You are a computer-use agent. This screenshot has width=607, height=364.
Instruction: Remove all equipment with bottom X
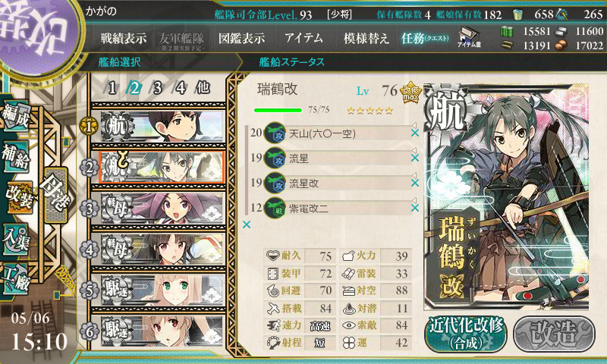pos(247,224)
